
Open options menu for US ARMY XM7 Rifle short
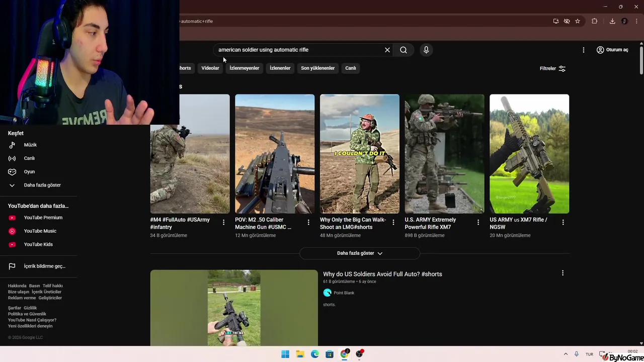tap(563, 222)
